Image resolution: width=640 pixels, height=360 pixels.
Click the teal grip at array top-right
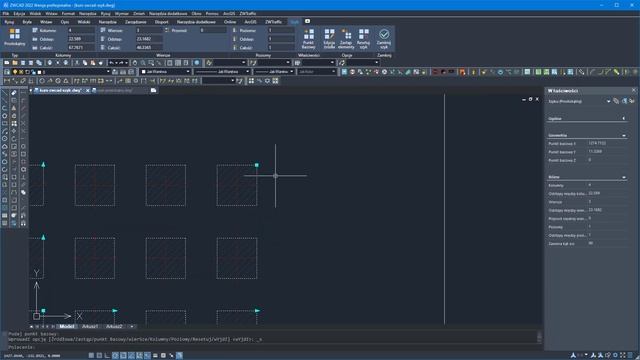click(257, 165)
